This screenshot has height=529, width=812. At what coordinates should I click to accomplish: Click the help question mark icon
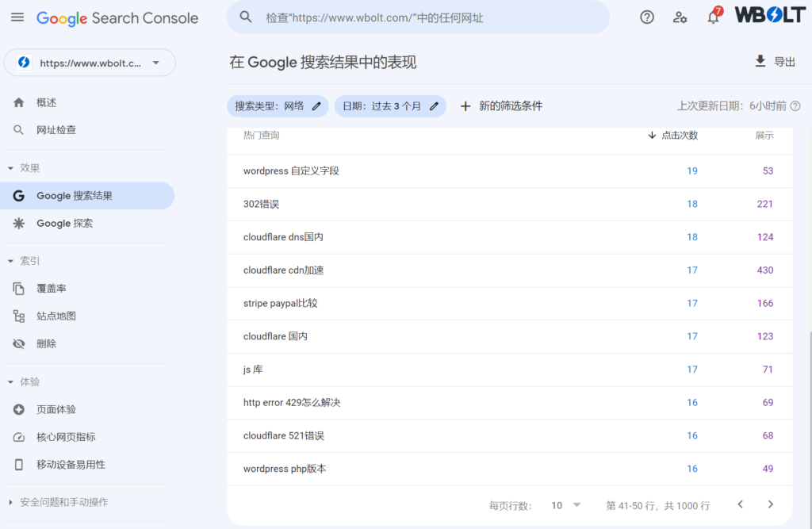(x=647, y=17)
